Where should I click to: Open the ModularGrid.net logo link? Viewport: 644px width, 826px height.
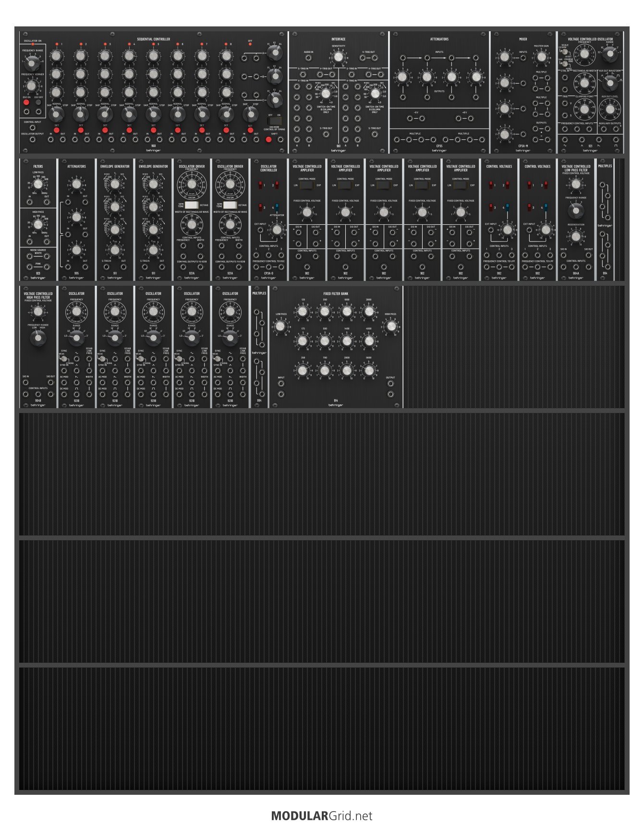322,815
